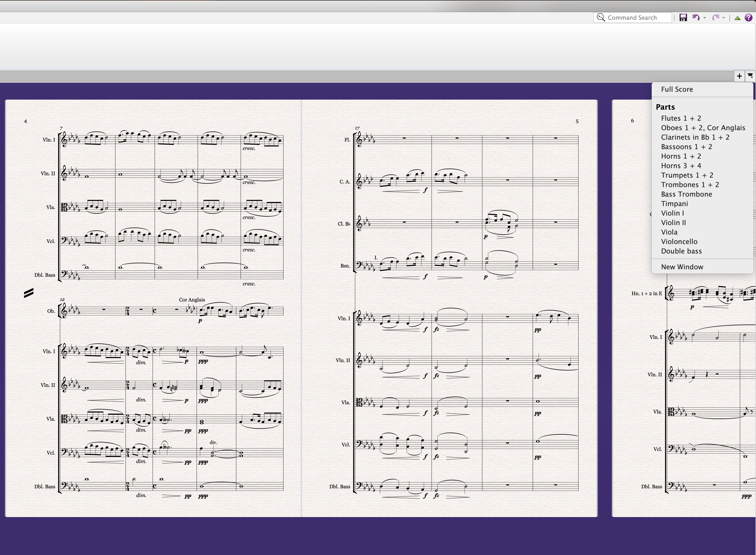The image size is (756, 555).
Task: Open the Flutes 1 + 2 part
Action: pyautogui.click(x=681, y=118)
